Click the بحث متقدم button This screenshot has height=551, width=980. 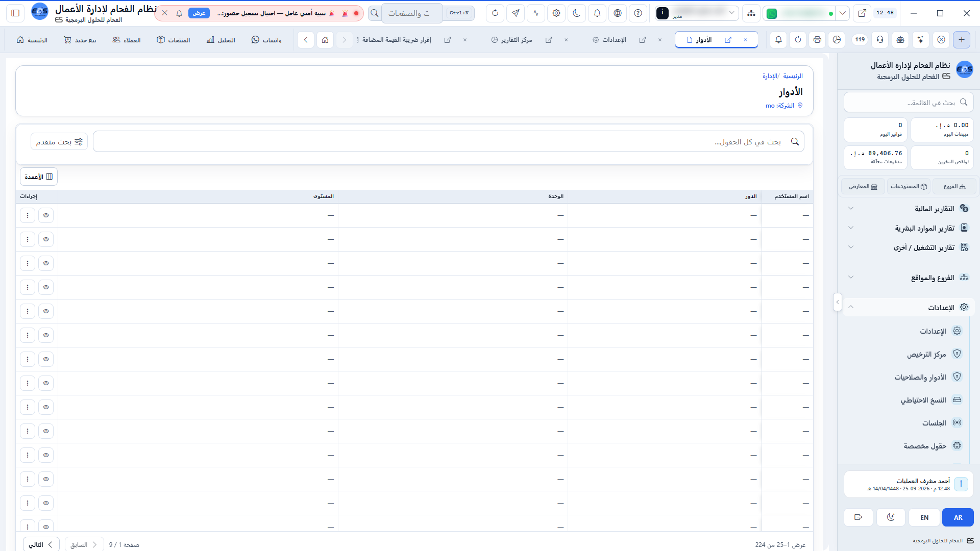(x=59, y=142)
